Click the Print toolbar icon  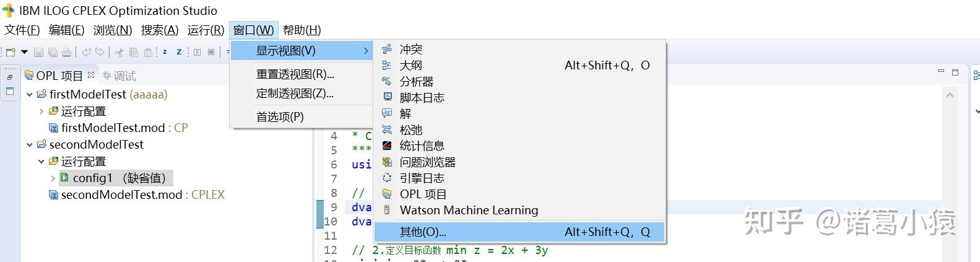click(67, 53)
